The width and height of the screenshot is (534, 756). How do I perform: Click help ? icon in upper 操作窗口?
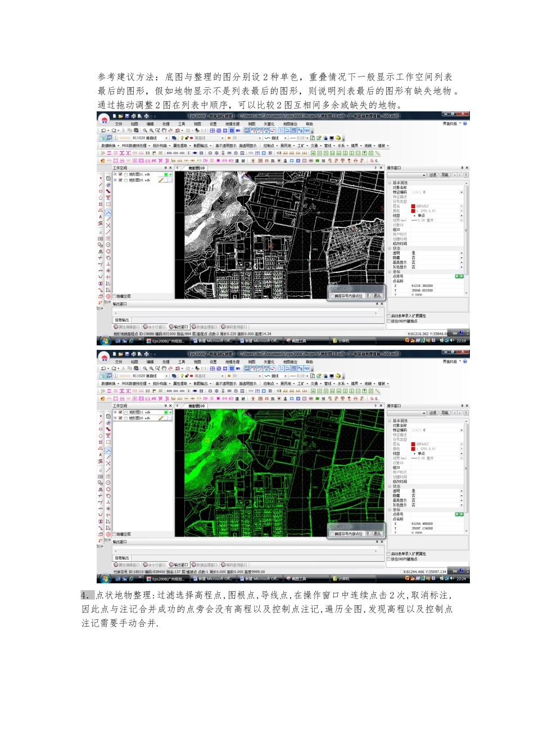pos(466,175)
